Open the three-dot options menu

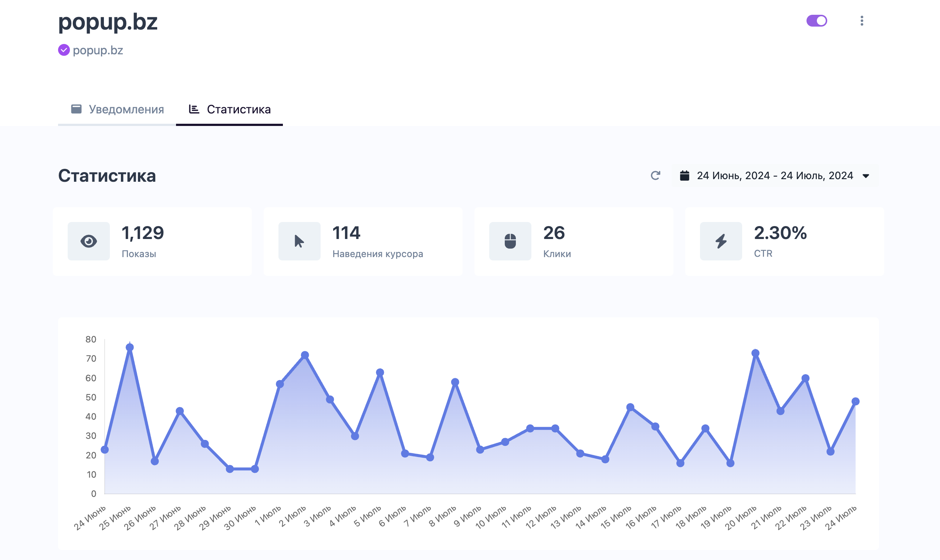862,21
